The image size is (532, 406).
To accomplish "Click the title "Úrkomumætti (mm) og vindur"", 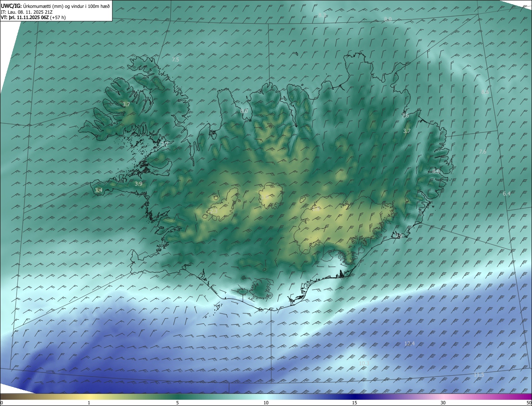I will 54,6.
